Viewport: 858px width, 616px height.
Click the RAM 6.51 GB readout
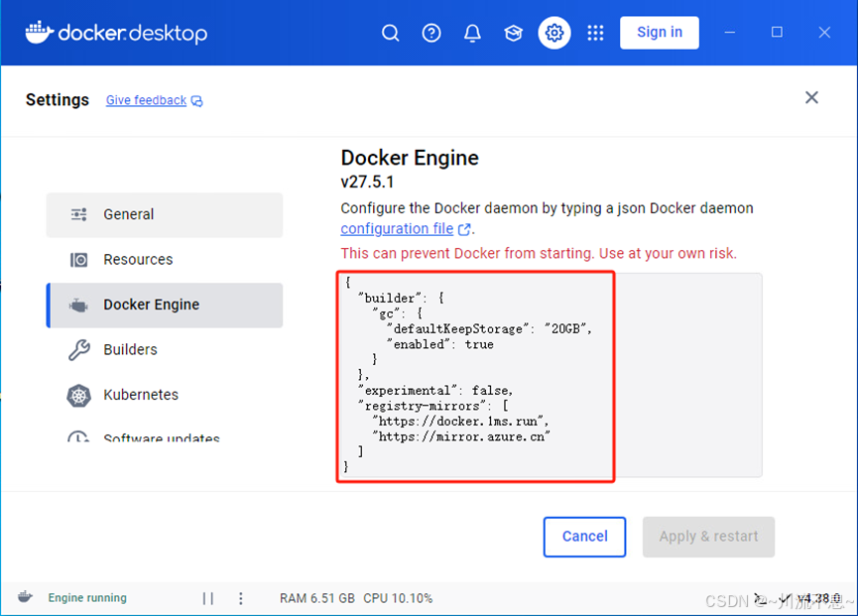click(x=317, y=598)
